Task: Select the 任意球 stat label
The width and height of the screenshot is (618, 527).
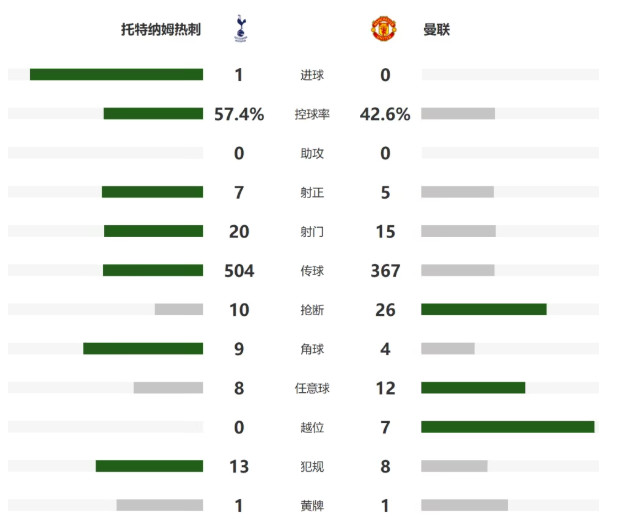Action: (312, 388)
